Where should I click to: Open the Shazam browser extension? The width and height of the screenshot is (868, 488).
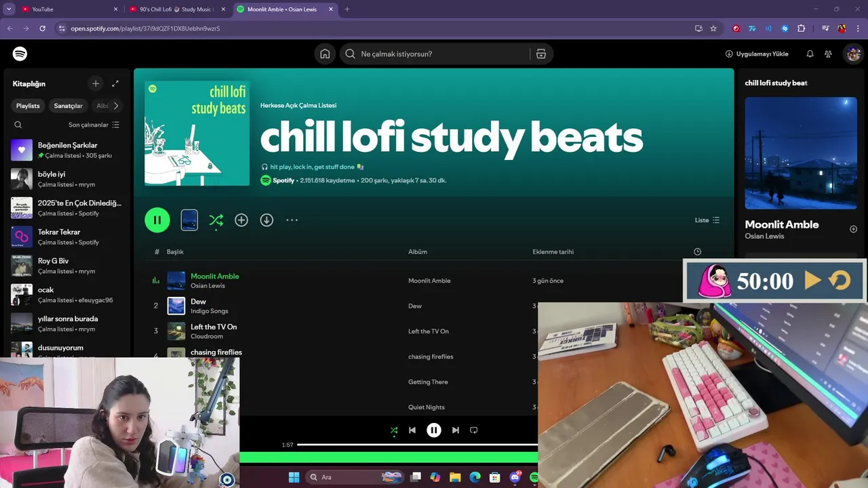pos(785,28)
